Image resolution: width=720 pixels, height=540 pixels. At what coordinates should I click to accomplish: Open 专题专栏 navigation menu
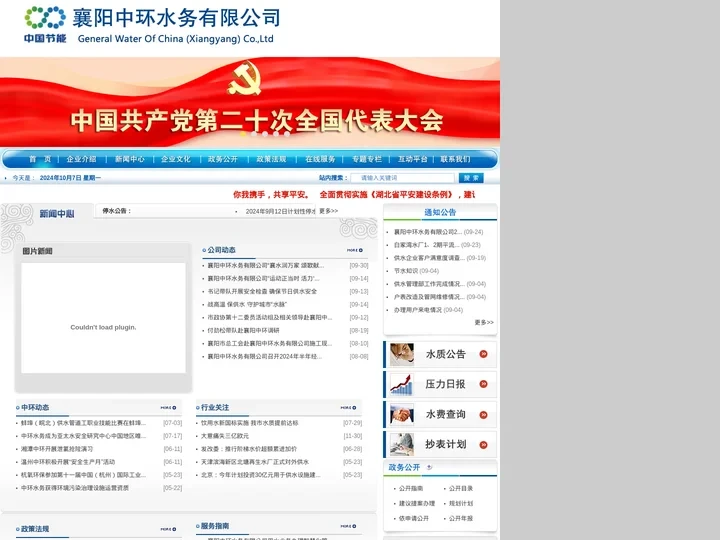click(x=366, y=159)
